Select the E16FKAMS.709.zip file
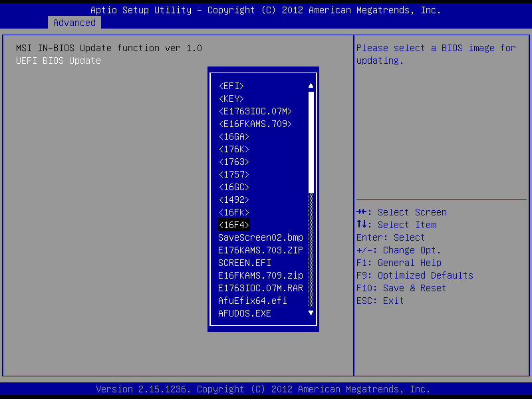The width and height of the screenshot is (532, 399). click(261, 275)
